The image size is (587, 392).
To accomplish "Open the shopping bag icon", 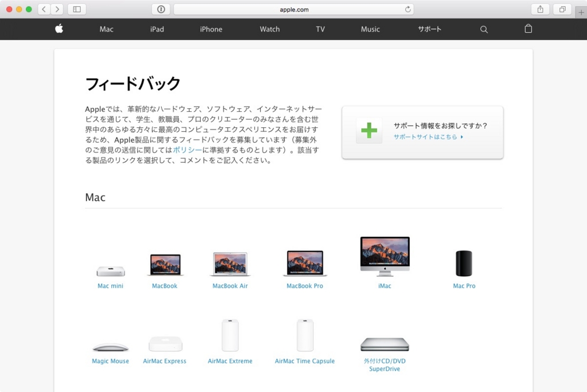I will [x=528, y=29].
